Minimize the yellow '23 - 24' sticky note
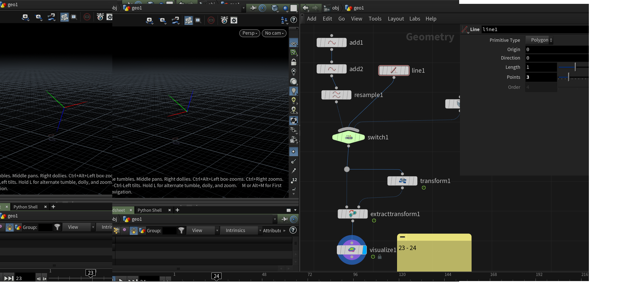This screenshot has height=288, width=644. pyautogui.click(x=402, y=237)
